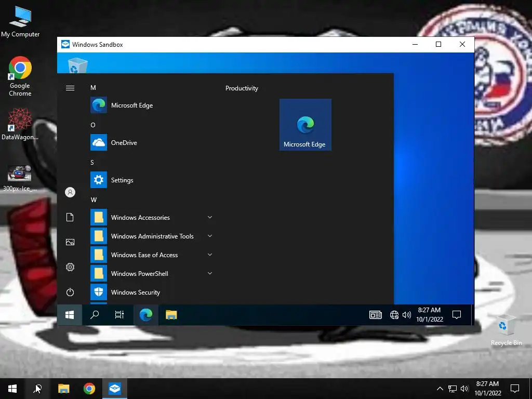Image resolution: width=532 pixels, height=399 pixels.
Task: Open Google Chrome on host taskbar
Action: click(89, 389)
